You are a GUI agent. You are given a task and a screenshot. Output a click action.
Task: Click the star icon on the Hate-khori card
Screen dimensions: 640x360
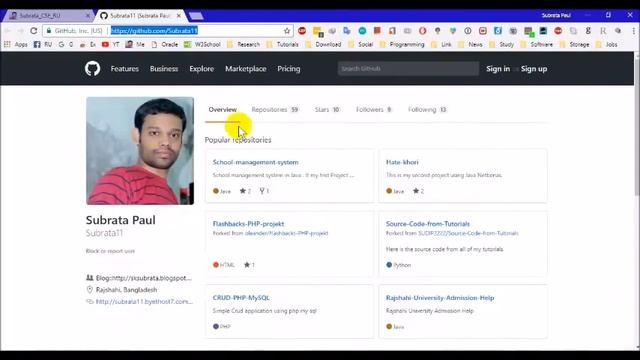point(416,191)
